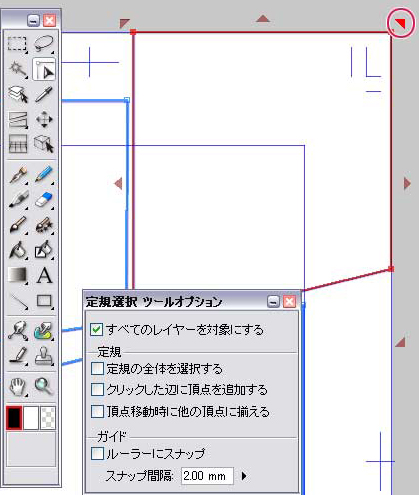Activate the text tool labeled A

pyautogui.click(x=44, y=275)
